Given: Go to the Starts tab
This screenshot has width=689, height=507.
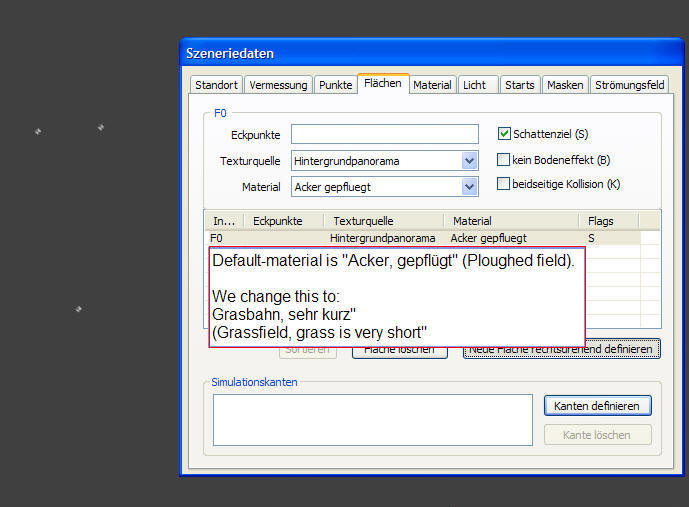Looking at the screenshot, I should click(x=519, y=85).
